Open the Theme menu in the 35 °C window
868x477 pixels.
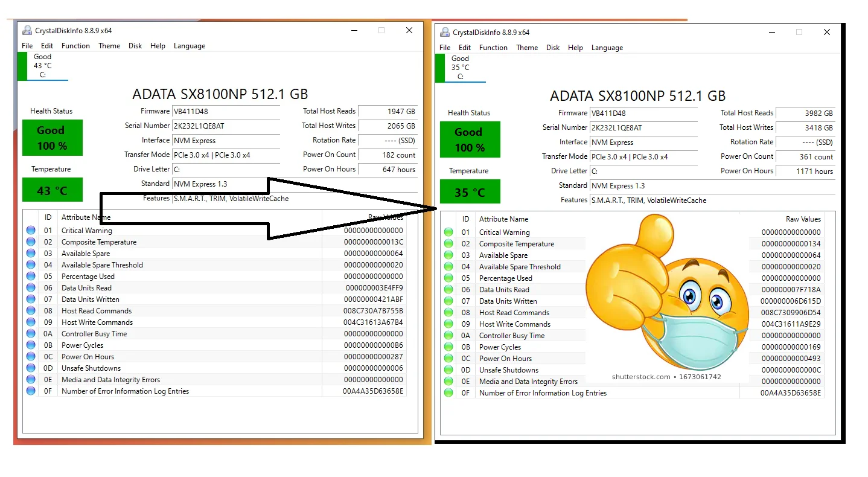[527, 48]
